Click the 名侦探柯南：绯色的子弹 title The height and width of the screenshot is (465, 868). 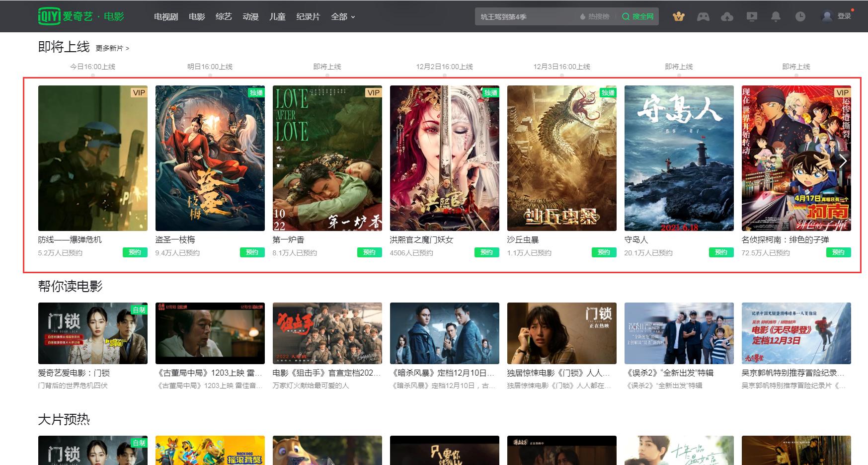coord(786,239)
